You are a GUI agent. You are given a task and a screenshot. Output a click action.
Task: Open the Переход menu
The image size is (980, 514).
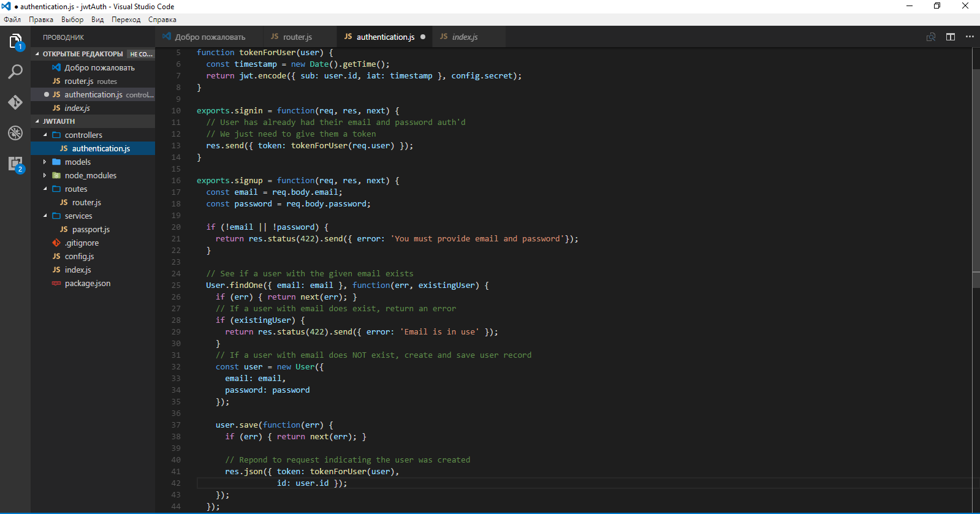point(126,20)
